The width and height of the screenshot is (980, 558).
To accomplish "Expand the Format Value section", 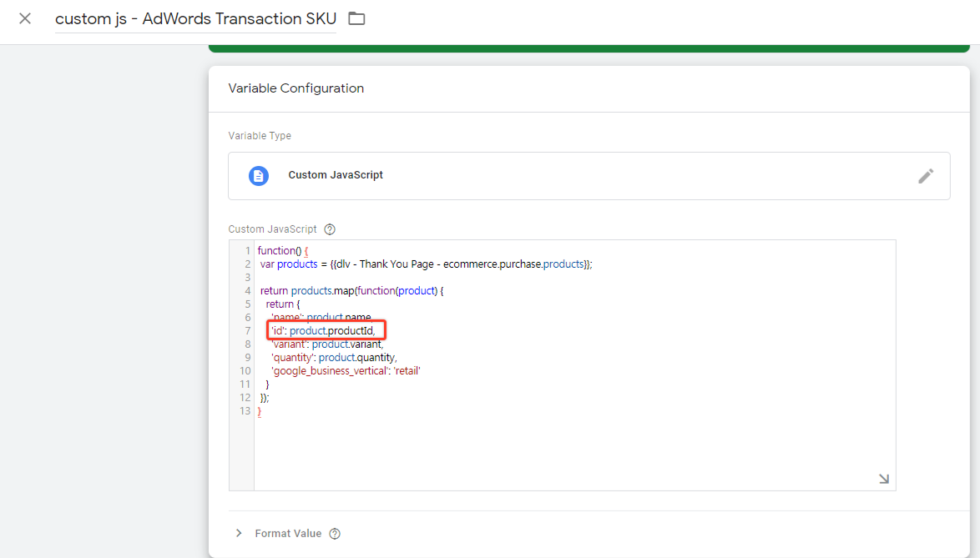I will coord(239,533).
